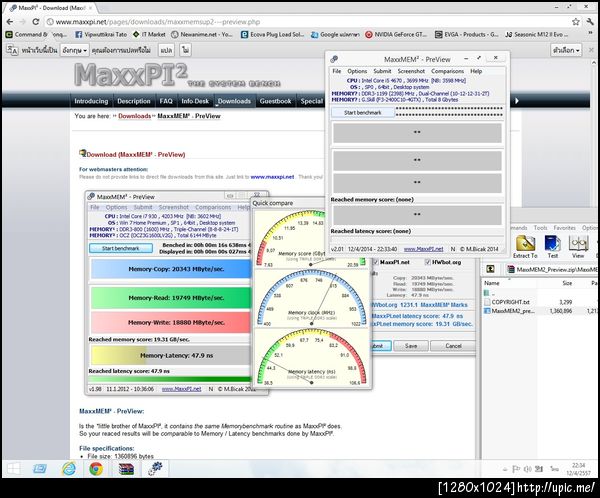Open Favorites menu in WinRAR
This screenshot has width=600, height=498.
pos(564,228)
